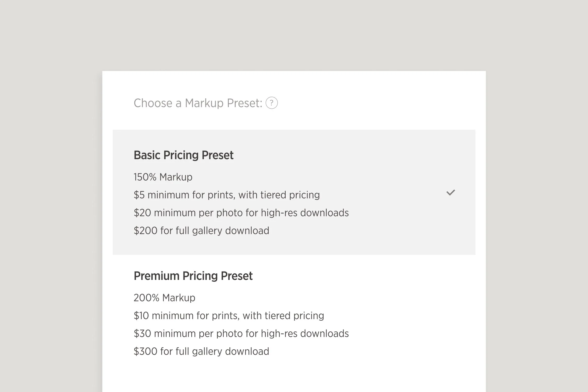
Task: Click the "Choose a Markup Preset:" label
Action: [x=198, y=103]
